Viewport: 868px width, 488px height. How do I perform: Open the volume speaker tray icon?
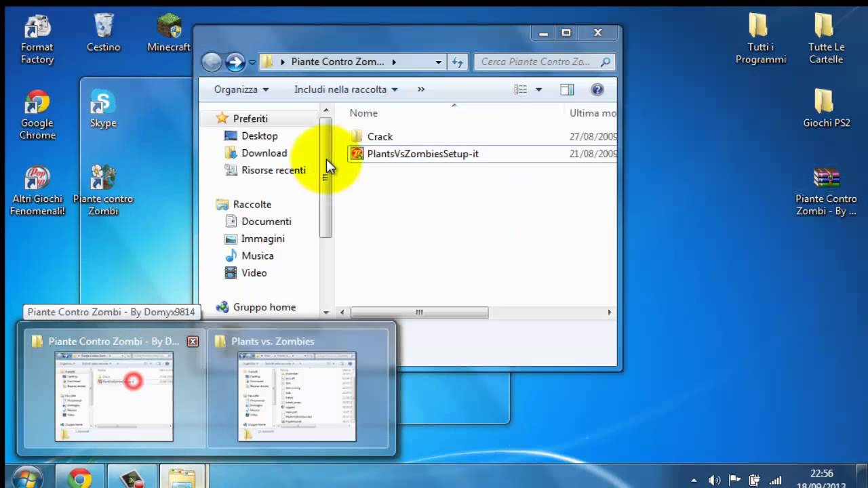[715, 480]
